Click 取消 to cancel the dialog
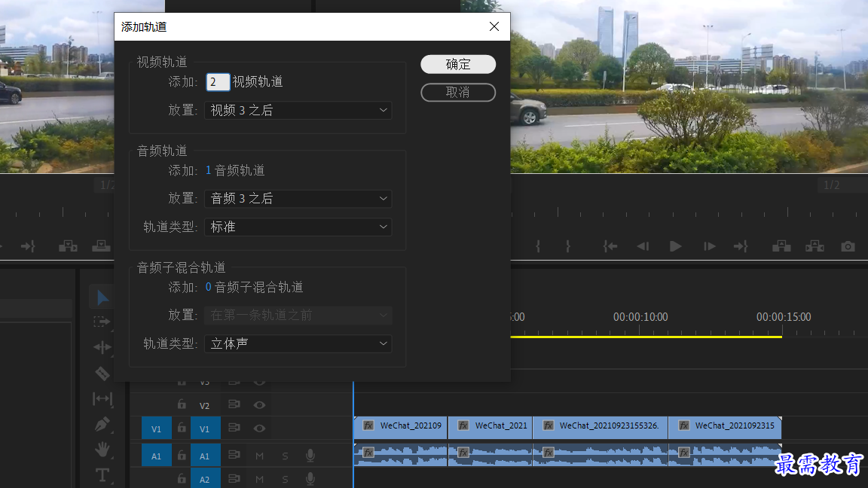The height and width of the screenshot is (488, 868). coord(458,93)
